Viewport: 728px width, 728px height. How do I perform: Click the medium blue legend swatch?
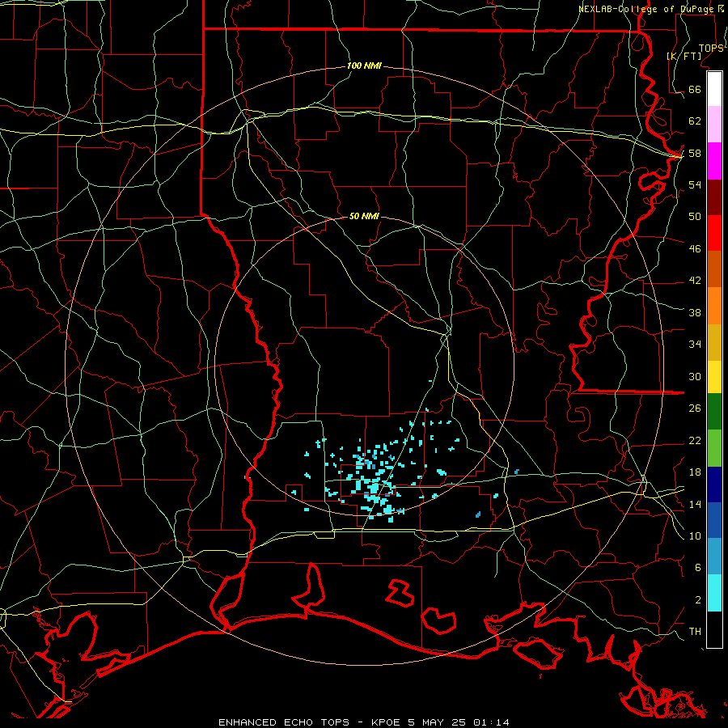tap(714, 520)
